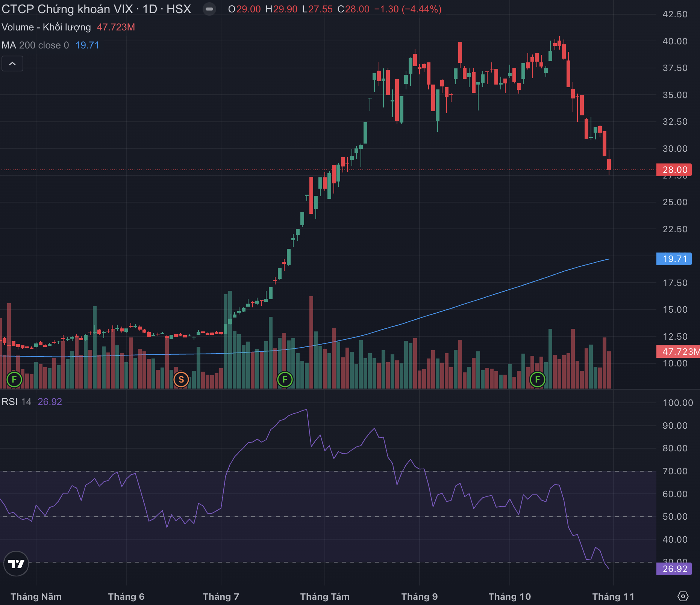
Task: Click the blue 19.71 MA price label
Action: pos(675,259)
